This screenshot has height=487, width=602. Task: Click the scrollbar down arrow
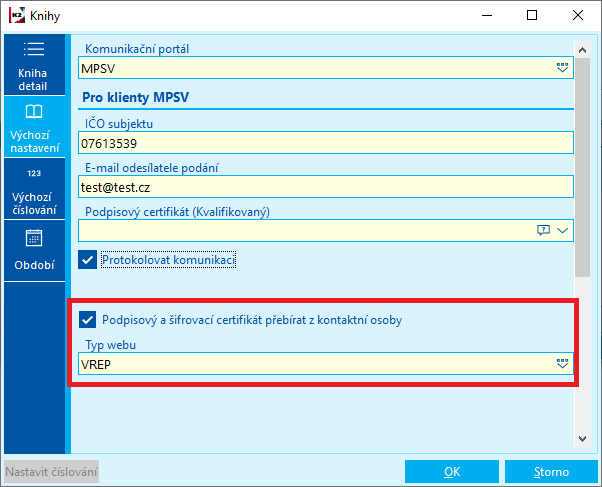(x=582, y=439)
